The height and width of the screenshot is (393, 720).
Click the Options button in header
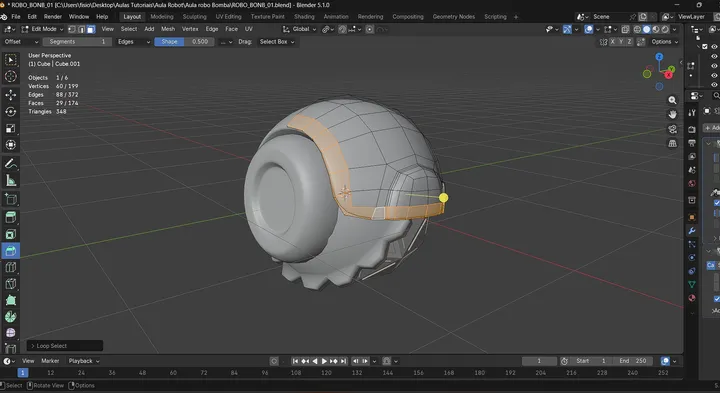(x=664, y=42)
